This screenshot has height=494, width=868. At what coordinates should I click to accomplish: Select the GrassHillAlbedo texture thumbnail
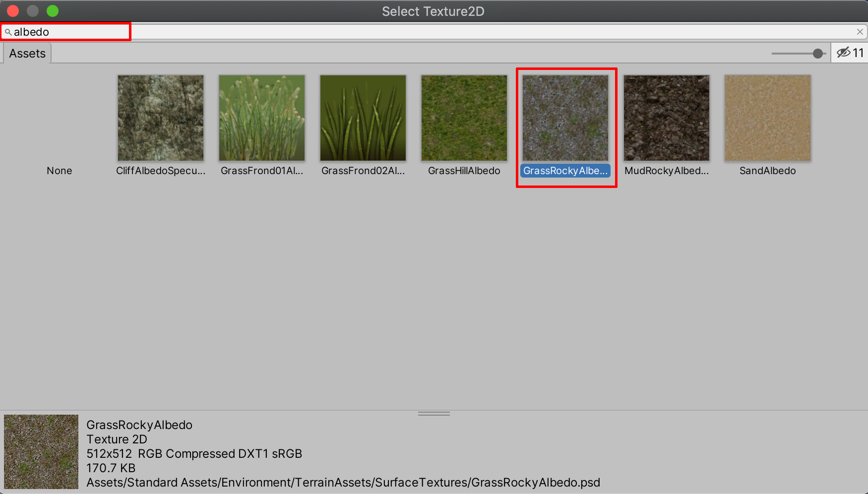(464, 118)
